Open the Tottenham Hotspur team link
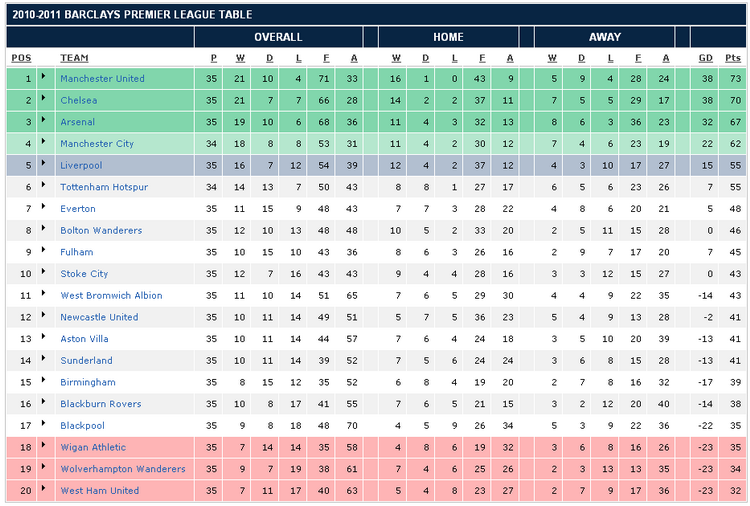 pyautogui.click(x=103, y=187)
